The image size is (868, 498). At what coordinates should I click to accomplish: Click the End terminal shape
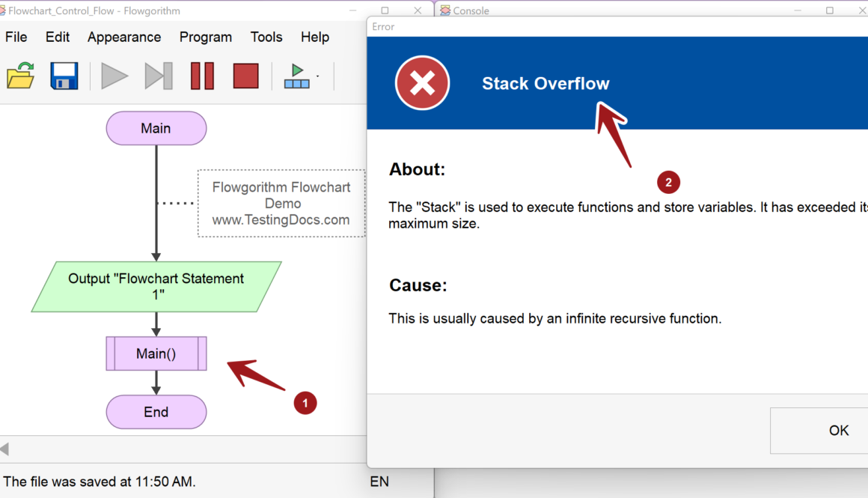(156, 412)
